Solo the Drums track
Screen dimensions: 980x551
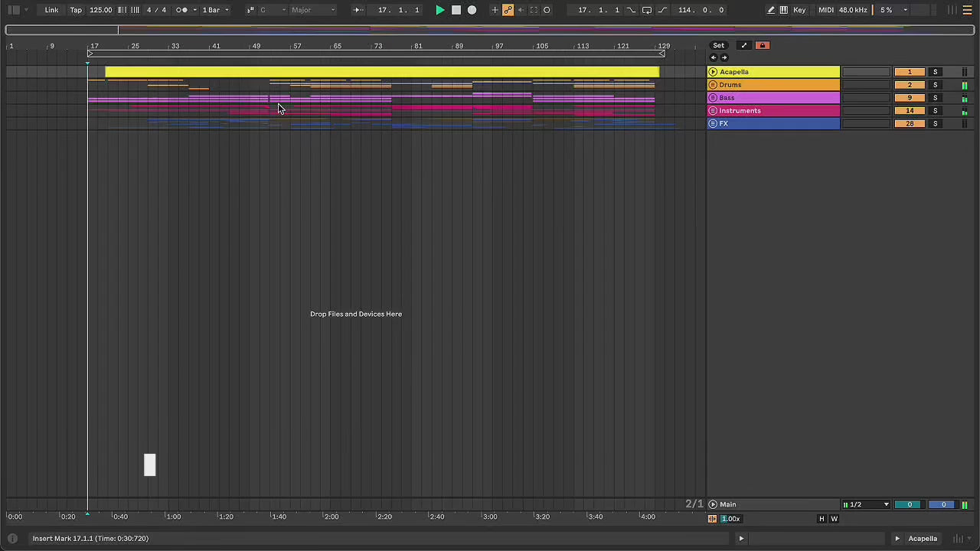pos(935,85)
